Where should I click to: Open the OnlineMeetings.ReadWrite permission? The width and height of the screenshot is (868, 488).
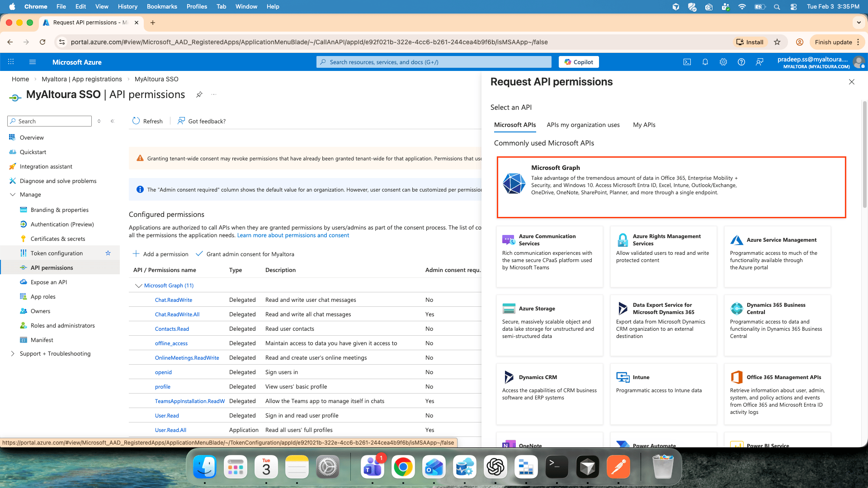coord(187,358)
